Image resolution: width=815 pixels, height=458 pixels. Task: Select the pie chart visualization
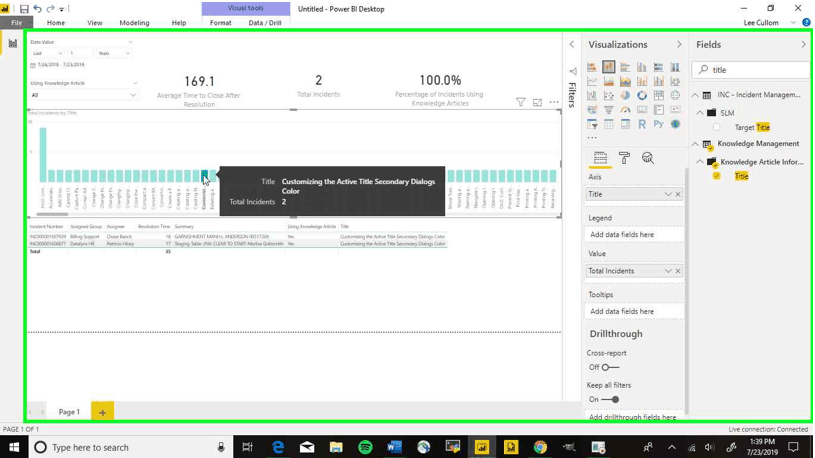625,95
